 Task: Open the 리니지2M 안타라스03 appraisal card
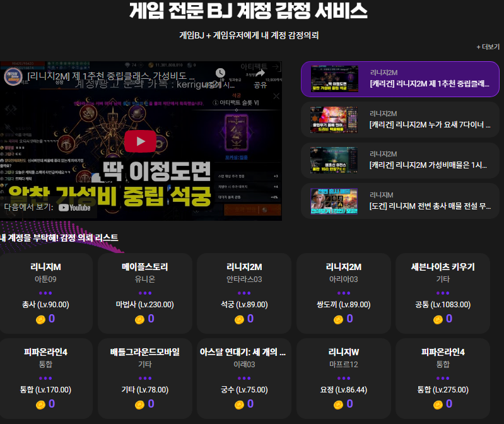click(244, 293)
